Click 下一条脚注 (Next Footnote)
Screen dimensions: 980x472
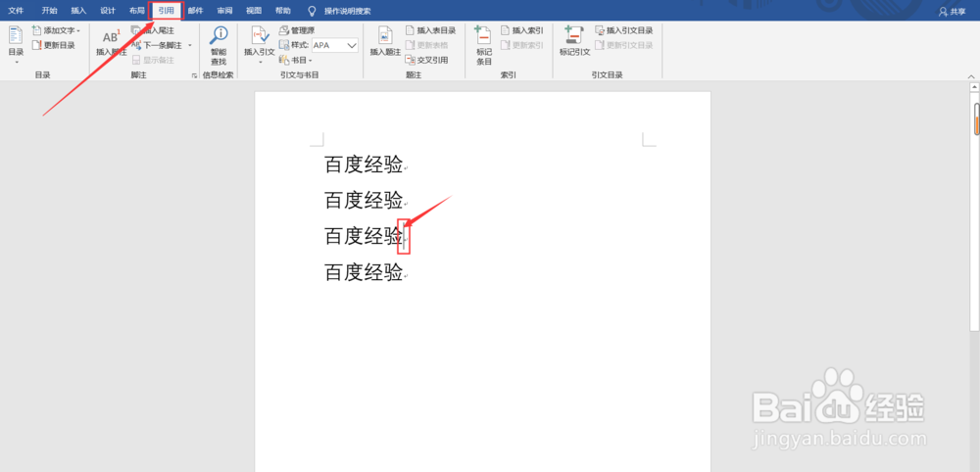[x=157, y=45]
